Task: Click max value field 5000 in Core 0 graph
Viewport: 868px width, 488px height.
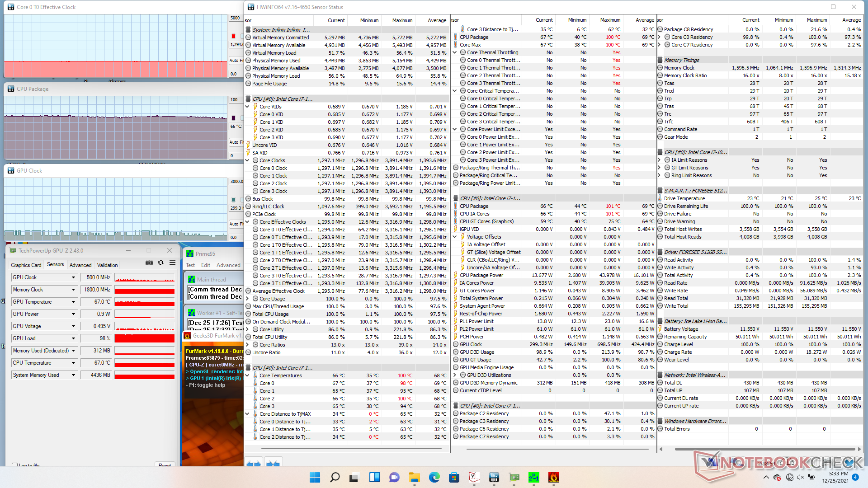Action: 236,18
